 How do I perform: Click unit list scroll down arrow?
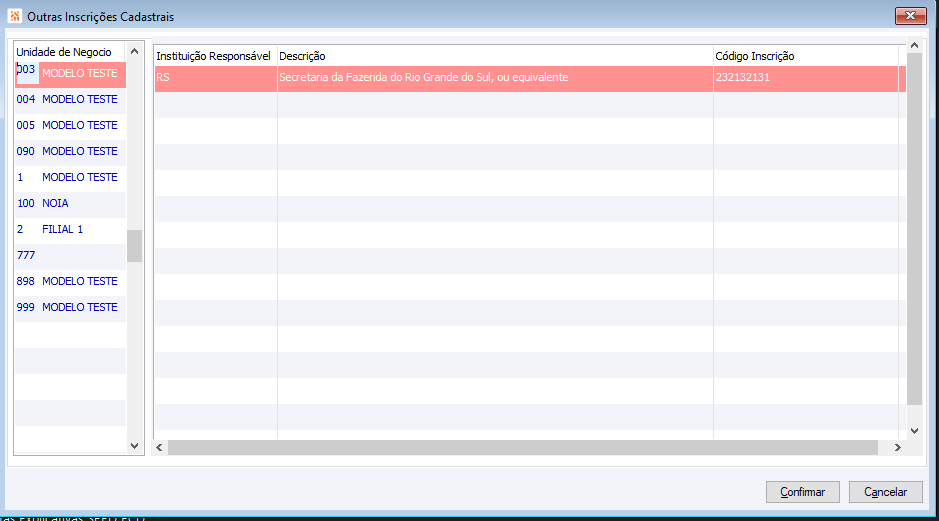click(135, 446)
